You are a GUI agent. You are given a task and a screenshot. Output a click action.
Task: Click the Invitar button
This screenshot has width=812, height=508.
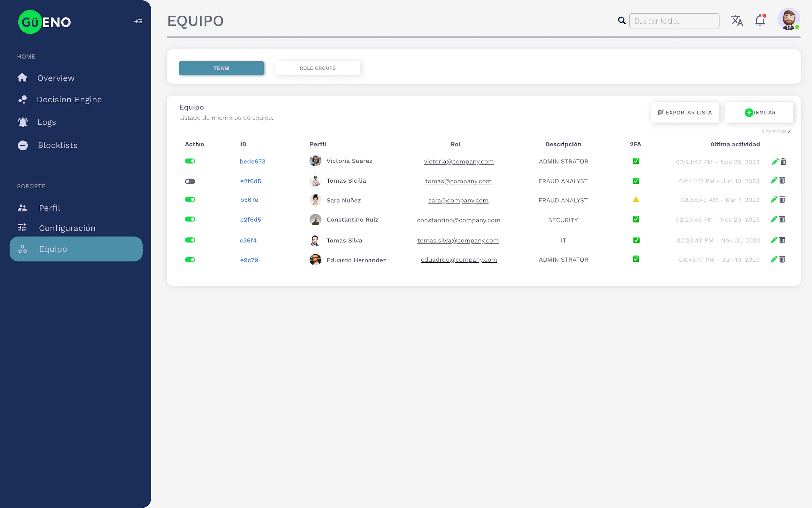[x=759, y=113]
